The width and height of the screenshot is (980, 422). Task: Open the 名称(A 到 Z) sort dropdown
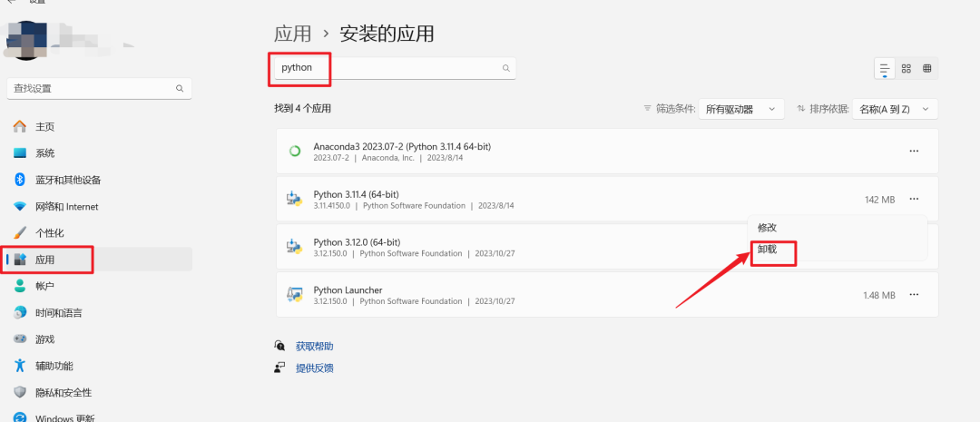coord(895,109)
